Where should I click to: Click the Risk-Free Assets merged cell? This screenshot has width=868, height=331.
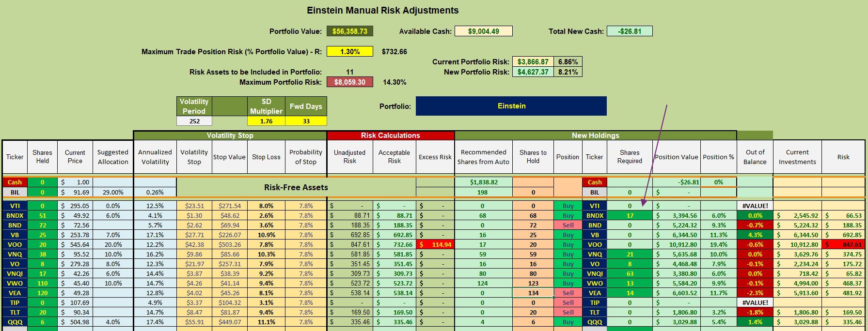pos(296,187)
